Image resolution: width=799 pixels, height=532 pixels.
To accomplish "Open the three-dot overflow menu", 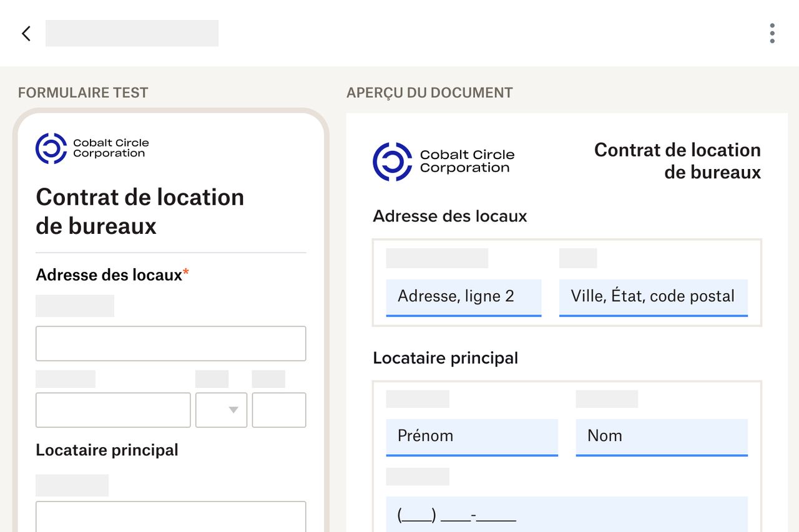I will (772, 33).
